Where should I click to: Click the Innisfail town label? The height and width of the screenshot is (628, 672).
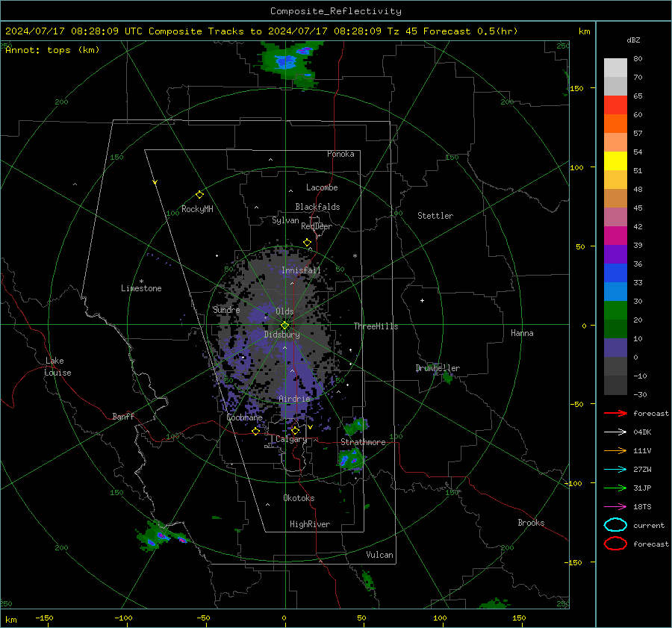[301, 270]
